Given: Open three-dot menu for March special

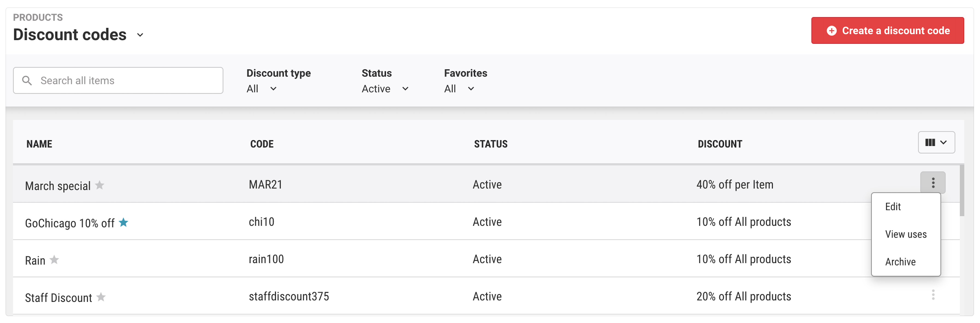Looking at the screenshot, I should pyautogui.click(x=933, y=183).
